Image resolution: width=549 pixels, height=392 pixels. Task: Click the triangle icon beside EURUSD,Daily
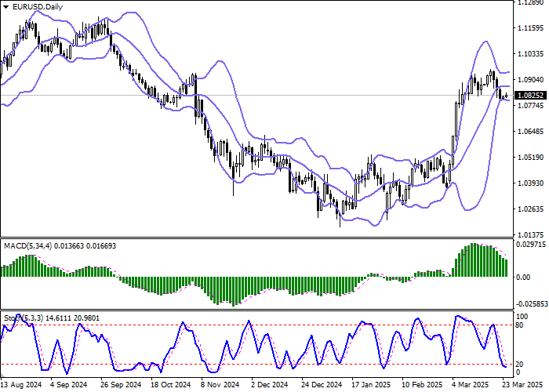tap(5, 6)
